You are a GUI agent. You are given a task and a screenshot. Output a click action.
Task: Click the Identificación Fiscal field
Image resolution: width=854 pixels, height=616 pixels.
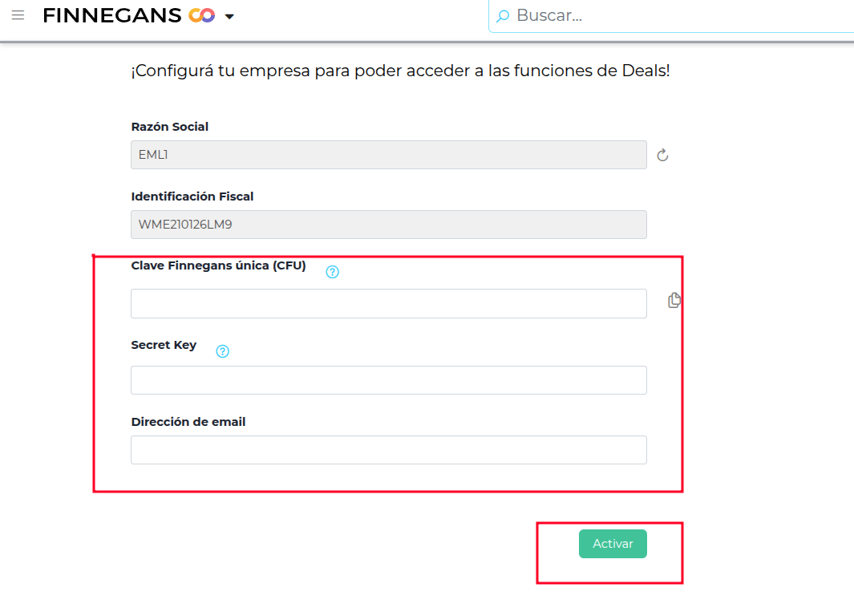coord(388,225)
